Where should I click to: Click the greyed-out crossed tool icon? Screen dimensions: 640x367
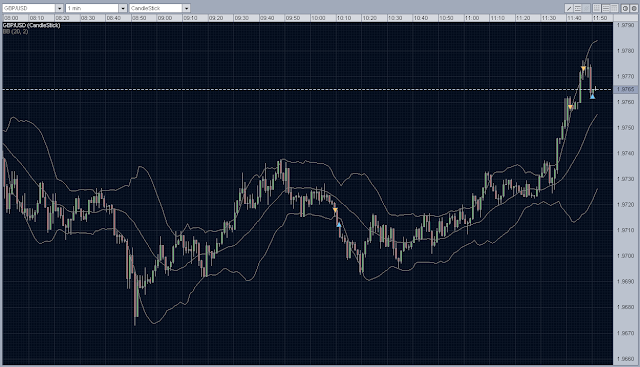pos(586,8)
